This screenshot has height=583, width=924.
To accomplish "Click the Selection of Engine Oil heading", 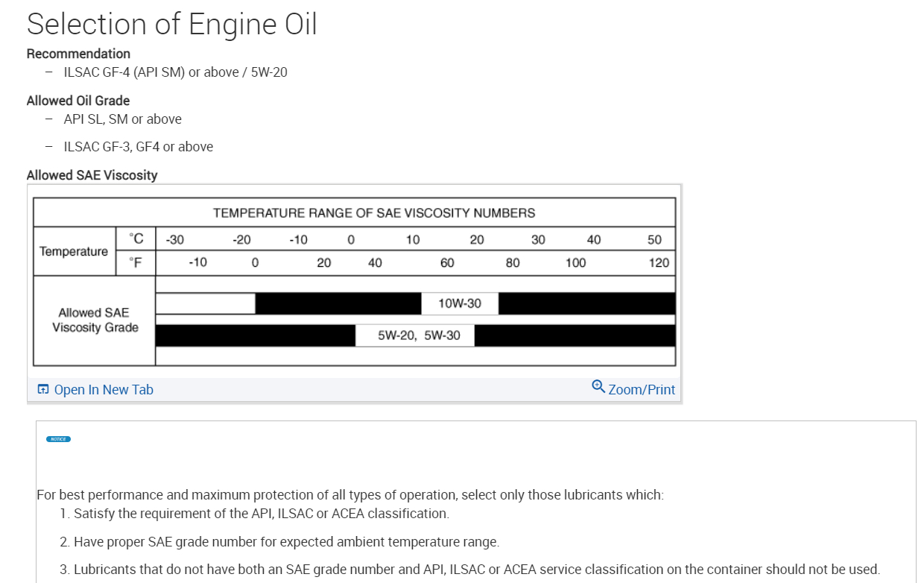I will click(x=172, y=24).
